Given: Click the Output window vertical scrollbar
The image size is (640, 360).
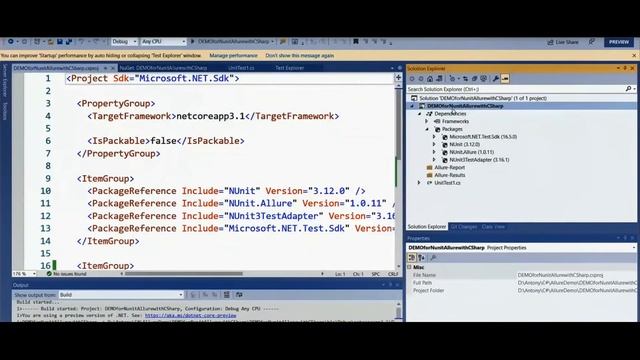Looking at the screenshot, I should (398, 312).
